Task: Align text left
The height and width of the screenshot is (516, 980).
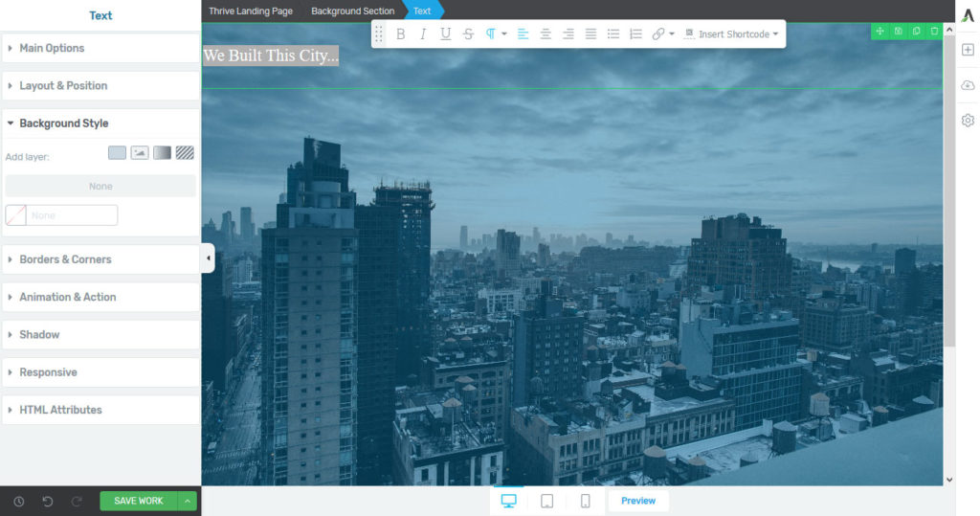Action: (523, 34)
